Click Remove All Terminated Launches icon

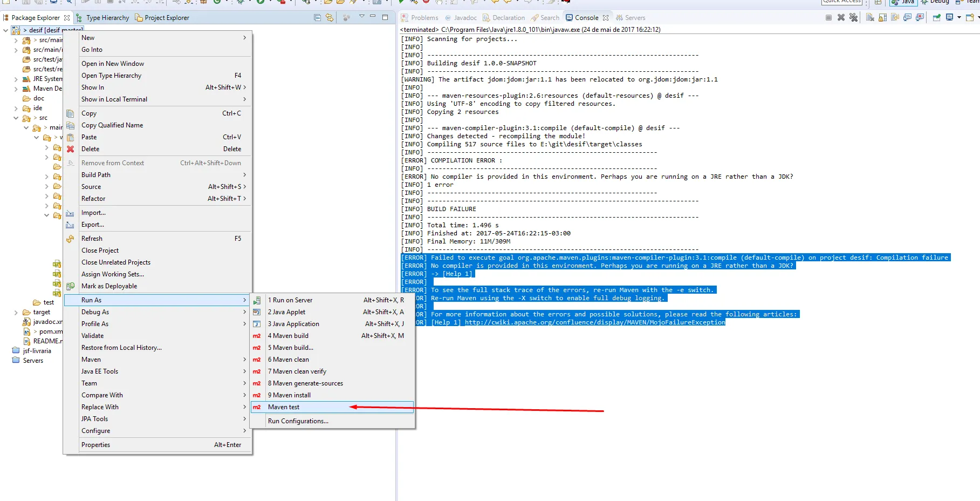(853, 18)
